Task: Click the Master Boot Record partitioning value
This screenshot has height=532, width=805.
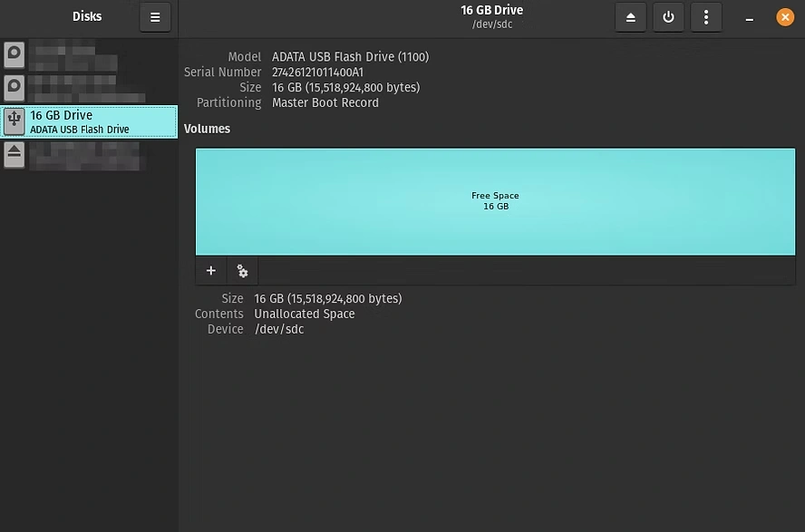Action: click(x=325, y=102)
